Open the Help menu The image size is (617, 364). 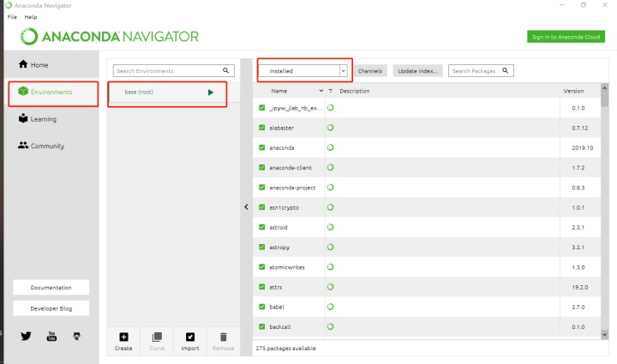pos(31,17)
